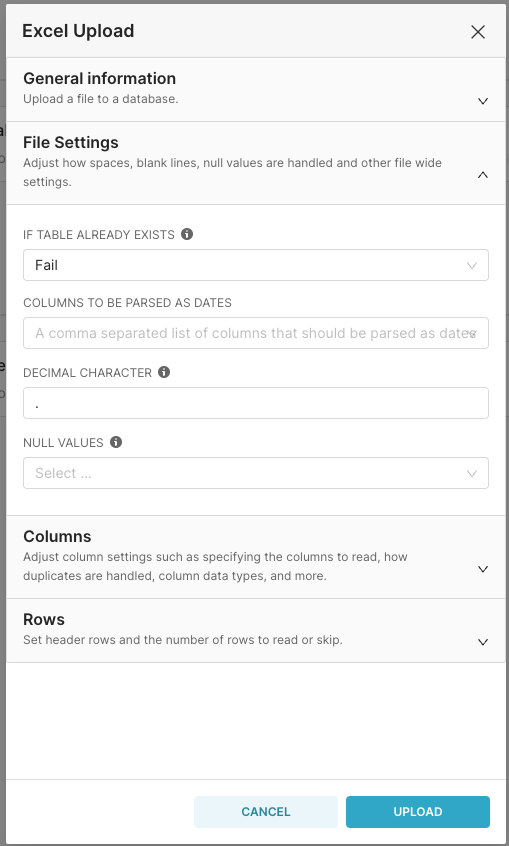
Task: Click info icon beside Null Values label
Action: [116, 442]
